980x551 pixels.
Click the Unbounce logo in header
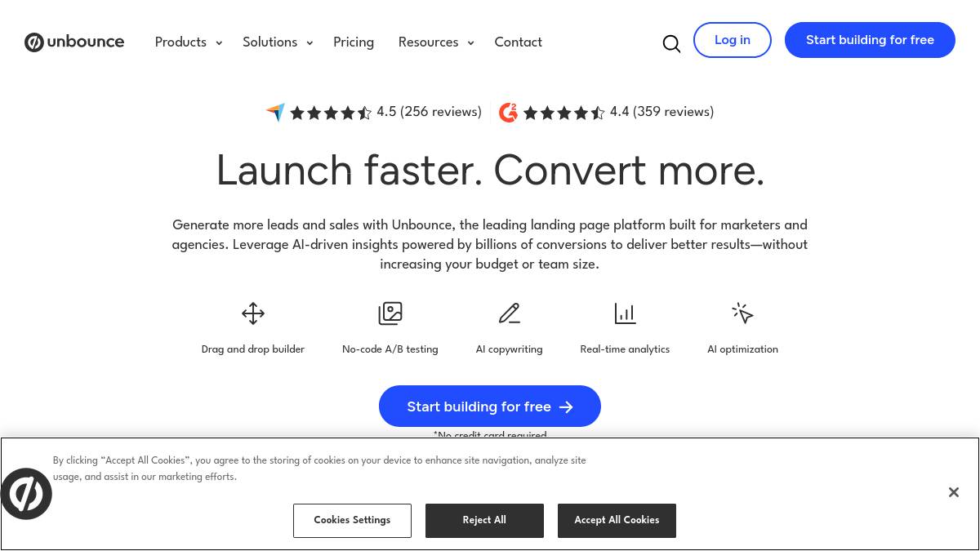pyautogui.click(x=74, y=42)
